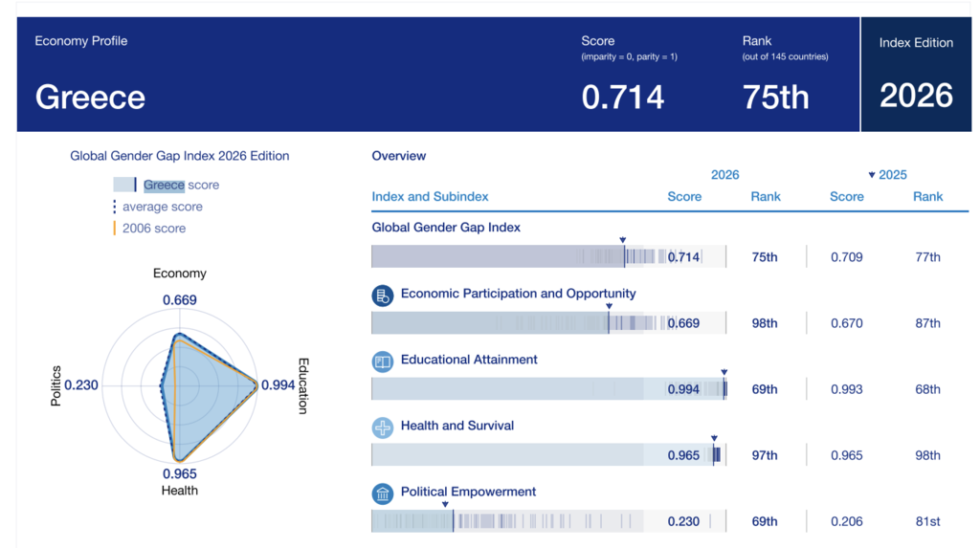Click the Education axis label on radar chart
The image size is (980, 548).
tap(303, 385)
